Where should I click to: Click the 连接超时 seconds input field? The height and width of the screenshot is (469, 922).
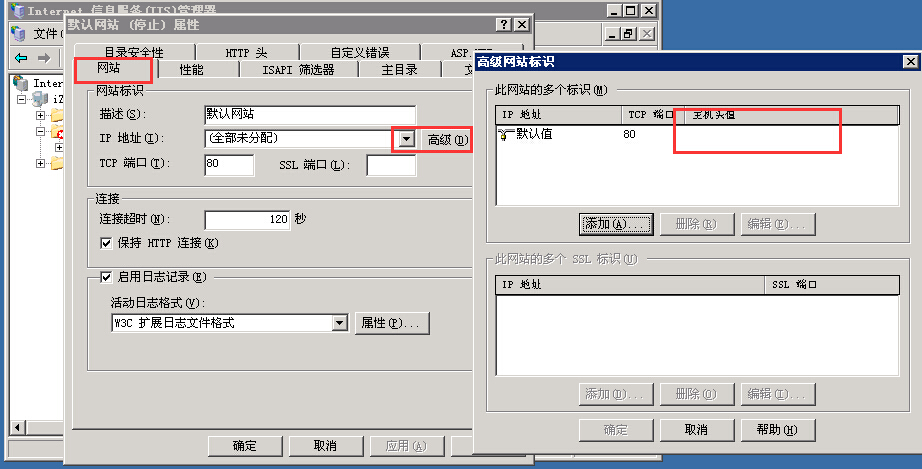coord(247,219)
